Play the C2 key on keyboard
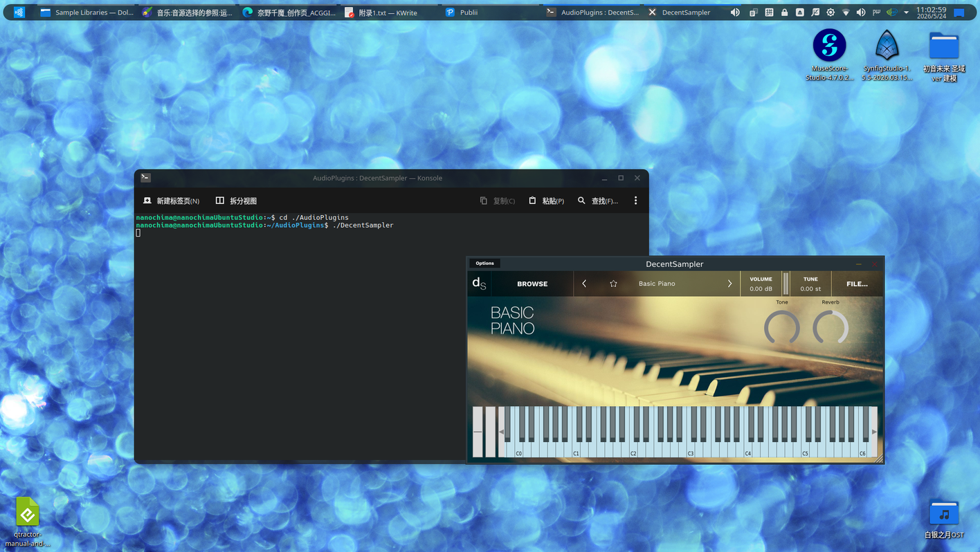This screenshot has height=552, width=980. (633, 450)
